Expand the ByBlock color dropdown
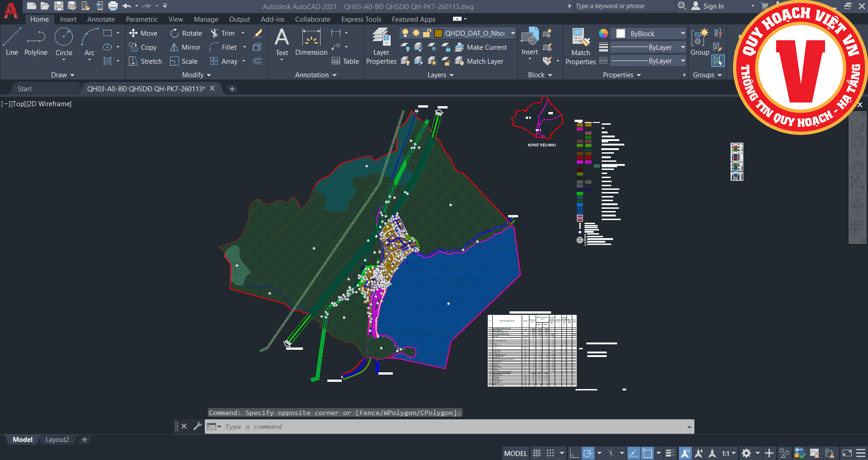 [683, 33]
